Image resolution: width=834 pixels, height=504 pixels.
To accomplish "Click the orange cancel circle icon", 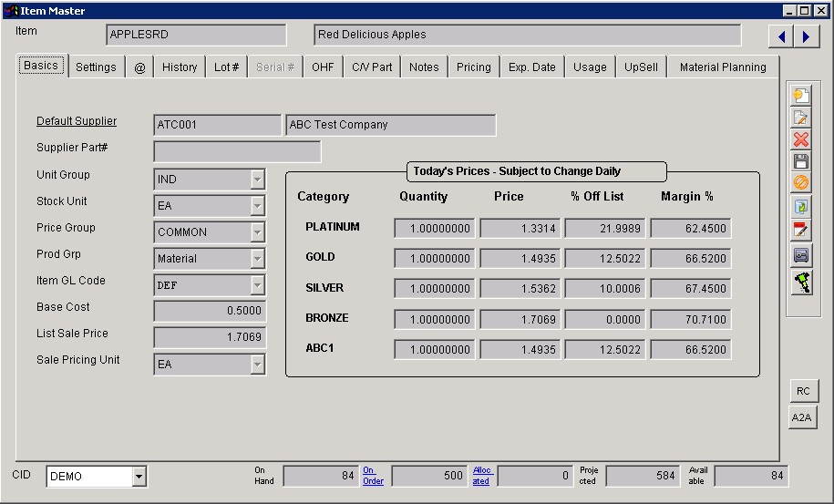I will click(801, 183).
